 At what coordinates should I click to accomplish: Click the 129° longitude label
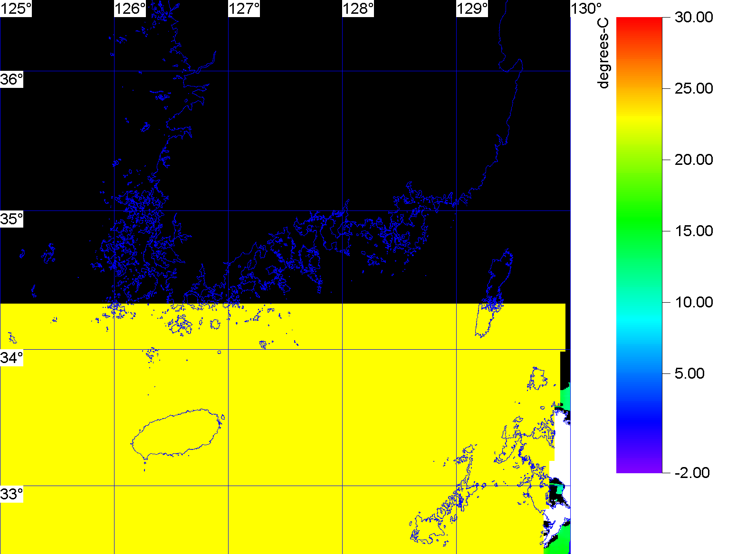tap(472, 9)
